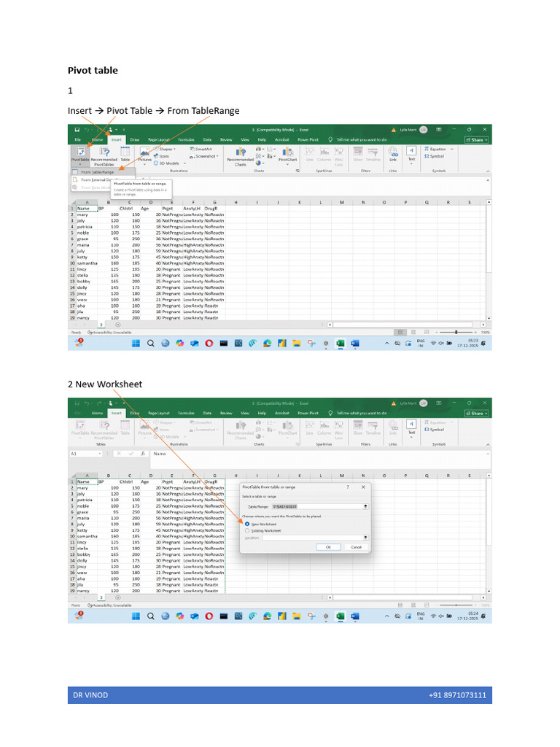
Task: Switch to Page Layout view in first screenshot's status bar
Action: pyautogui.click(x=413, y=332)
